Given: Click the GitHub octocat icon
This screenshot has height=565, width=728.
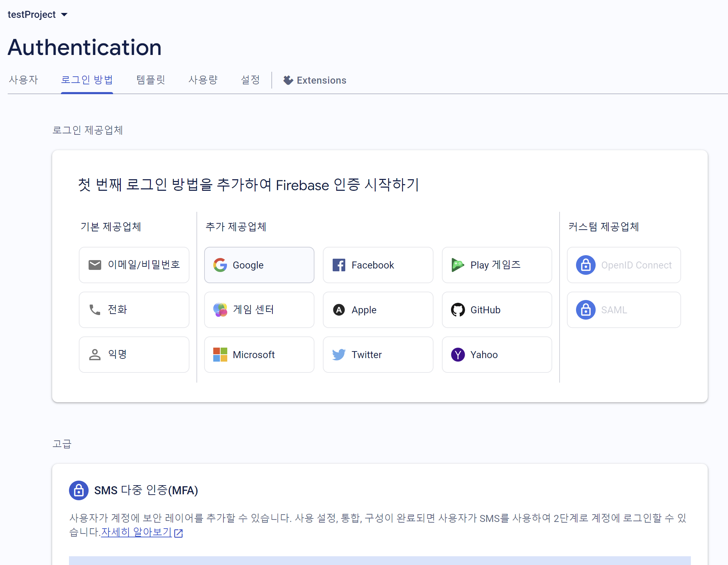Looking at the screenshot, I should [x=458, y=310].
